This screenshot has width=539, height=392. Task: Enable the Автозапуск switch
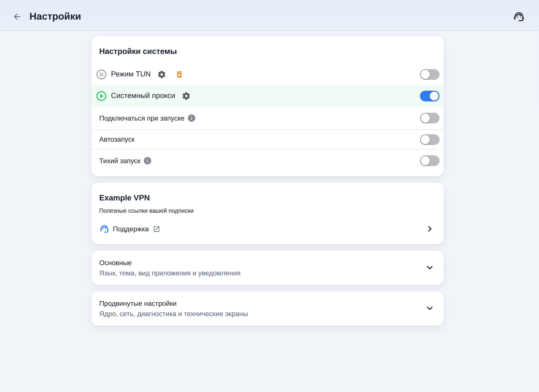[429, 140]
